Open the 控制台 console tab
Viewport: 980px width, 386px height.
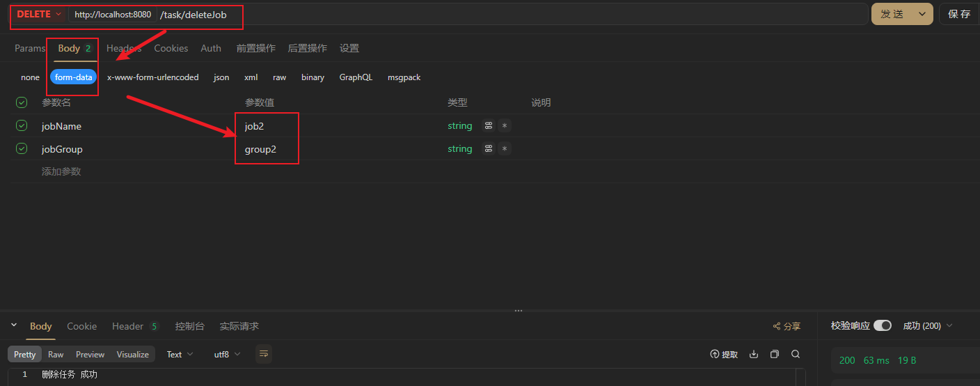pos(189,326)
